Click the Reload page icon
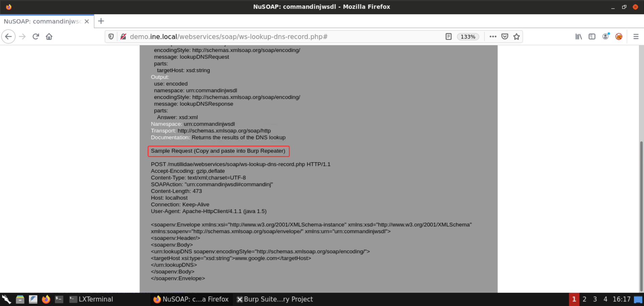This screenshot has width=644, height=306. [x=36, y=37]
